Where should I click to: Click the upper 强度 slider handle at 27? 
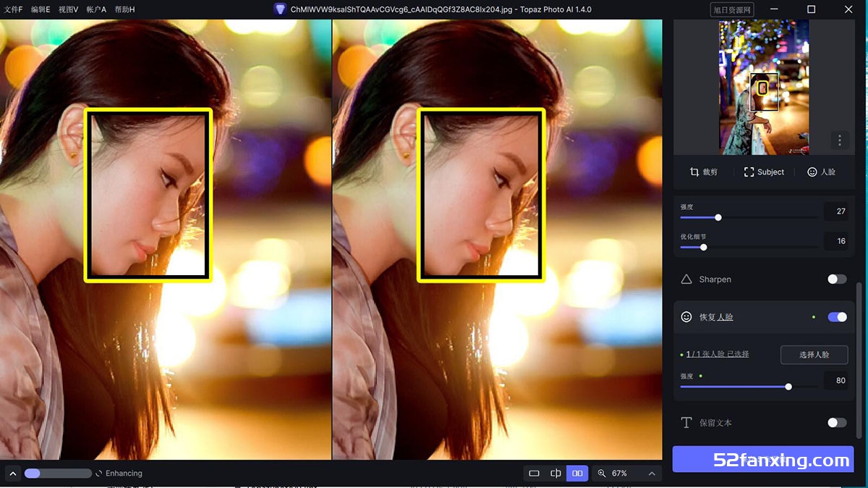coord(718,217)
